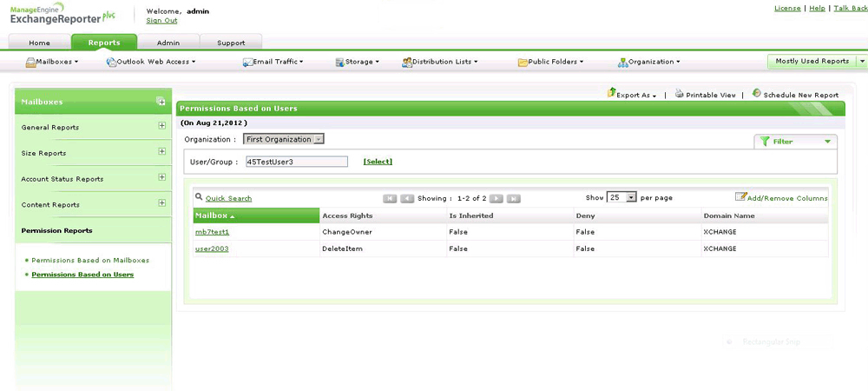This screenshot has height=391, width=868.
Task: Switch to the Admin tab
Action: pyautogui.click(x=168, y=43)
